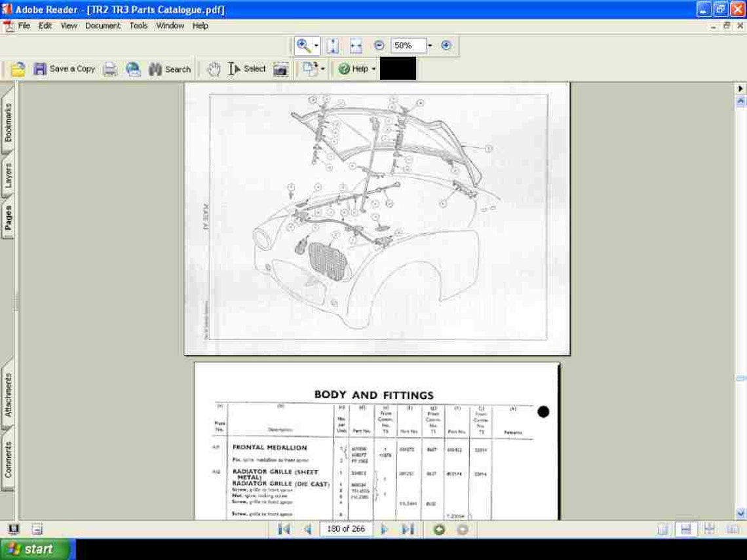This screenshot has height=560, width=747.
Task: Click the vertical scrollbar thumb
Action: tap(740, 379)
